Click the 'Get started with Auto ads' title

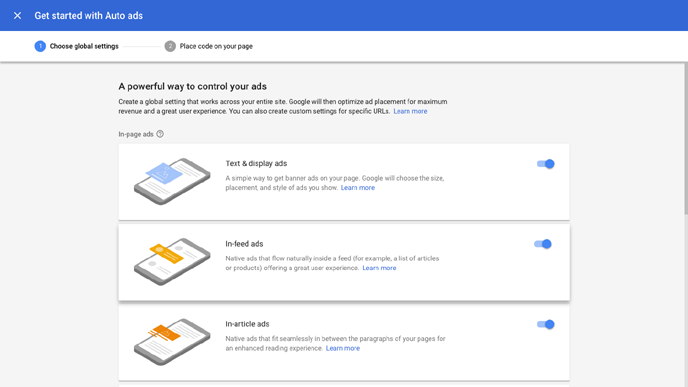[89, 16]
